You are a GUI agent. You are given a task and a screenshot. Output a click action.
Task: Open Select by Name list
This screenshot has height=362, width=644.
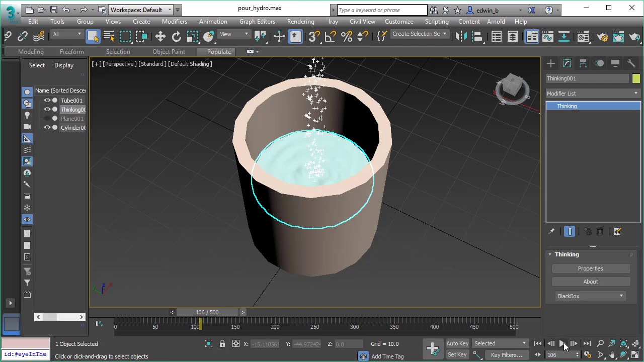[x=109, y=36]
